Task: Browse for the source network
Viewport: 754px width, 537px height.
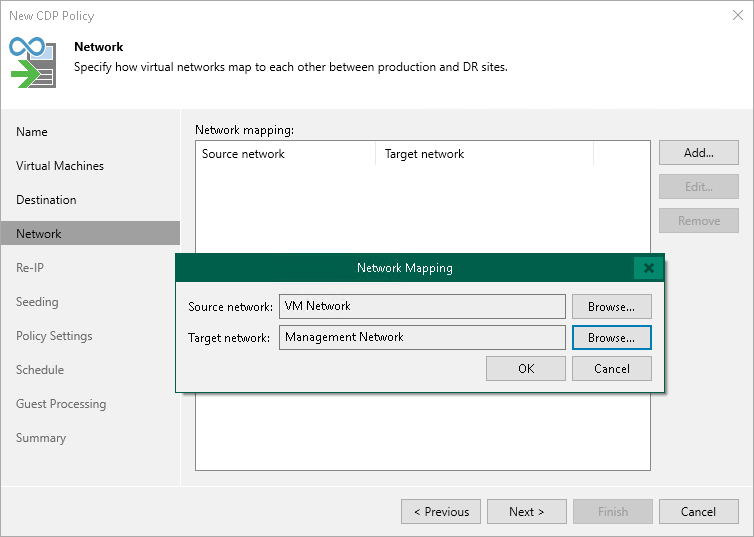Action: point(612,307)
